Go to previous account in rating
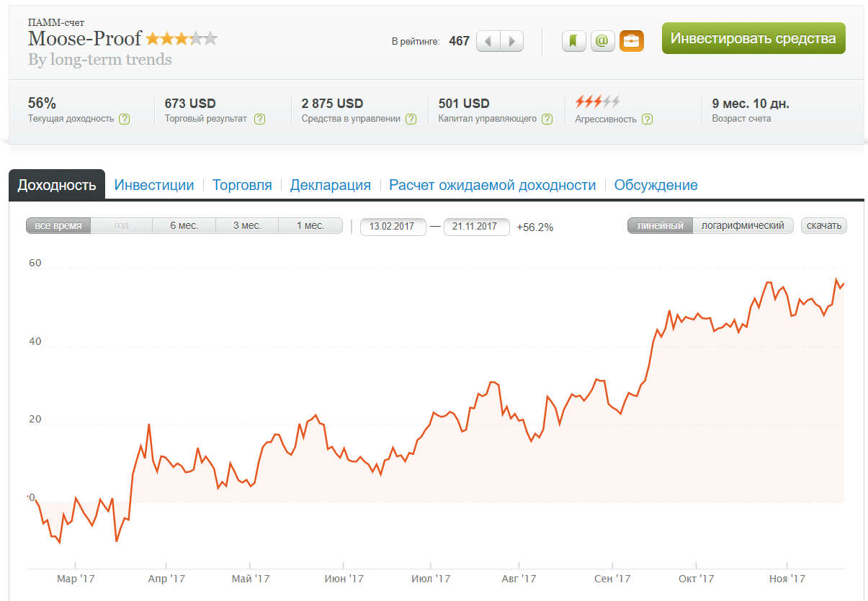 tap(488, 41)
